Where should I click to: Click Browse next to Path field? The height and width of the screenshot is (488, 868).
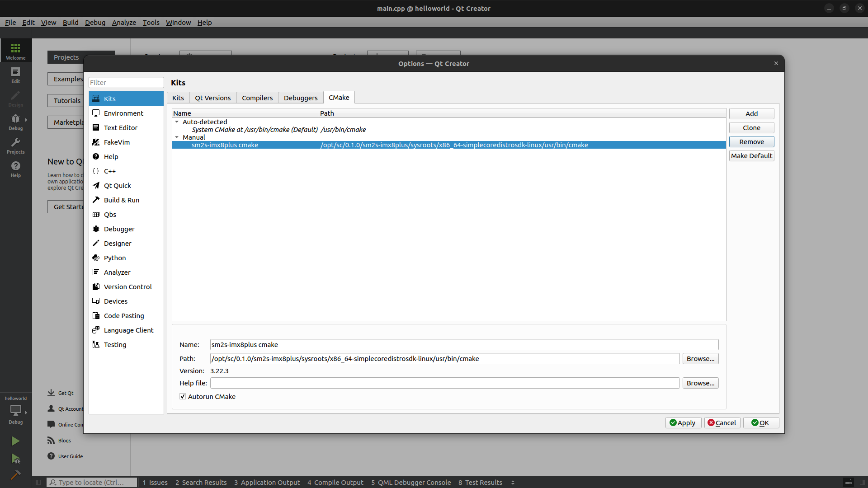(700, 359)
